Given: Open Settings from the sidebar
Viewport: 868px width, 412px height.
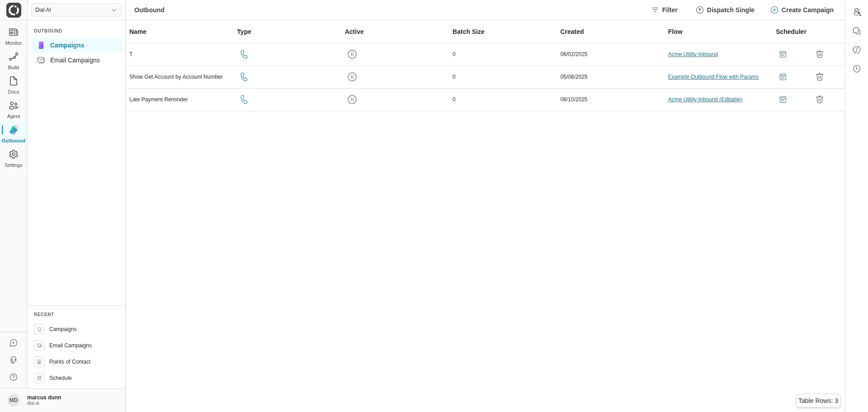Looking at the screenshot, I should click(14, 159).
